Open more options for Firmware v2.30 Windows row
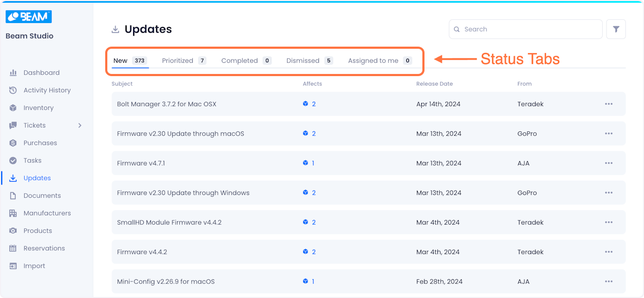 (609, 192)
